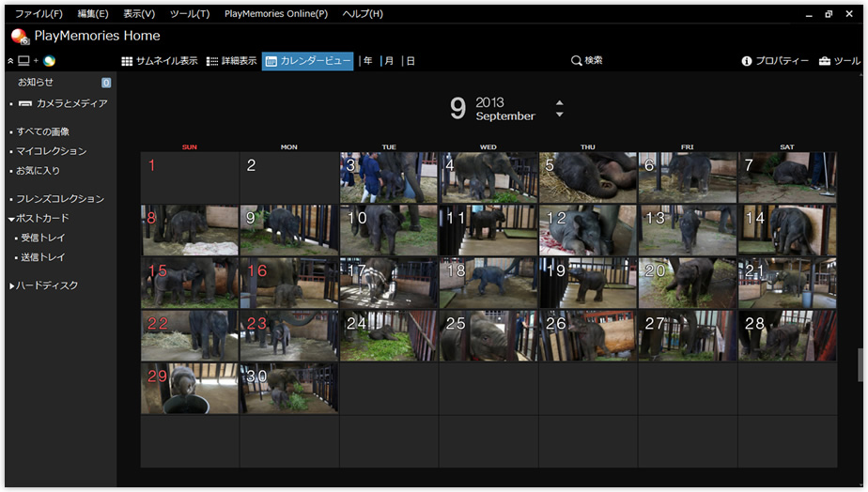This screenshot has height=492, width=868.
Task: Go to the next month with down arrow
Action: [560, 115]
